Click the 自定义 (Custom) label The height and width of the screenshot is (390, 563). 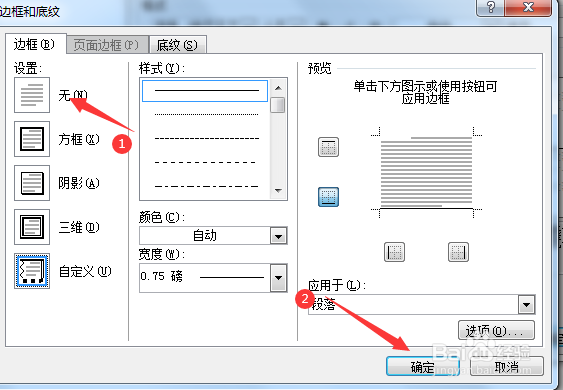(85, 271)
